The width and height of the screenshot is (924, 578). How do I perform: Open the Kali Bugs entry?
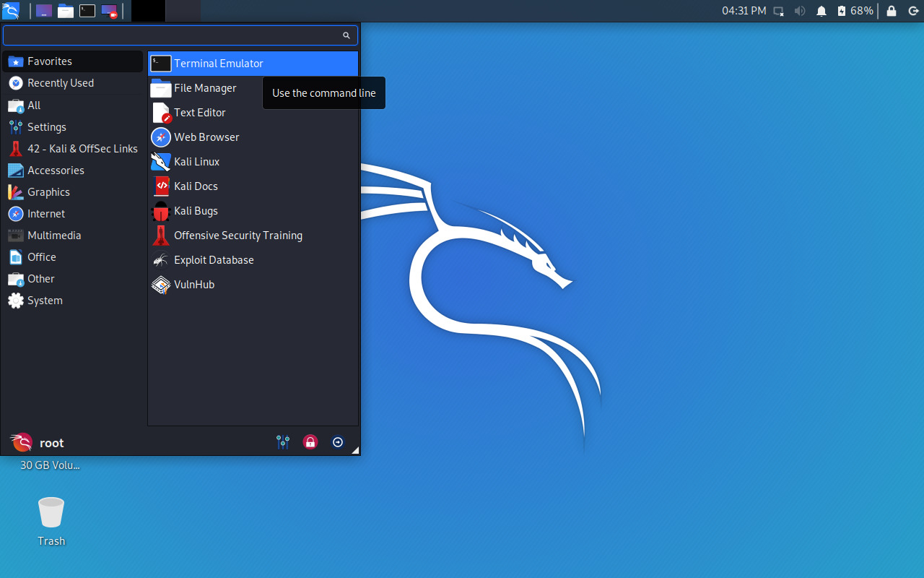195,210
